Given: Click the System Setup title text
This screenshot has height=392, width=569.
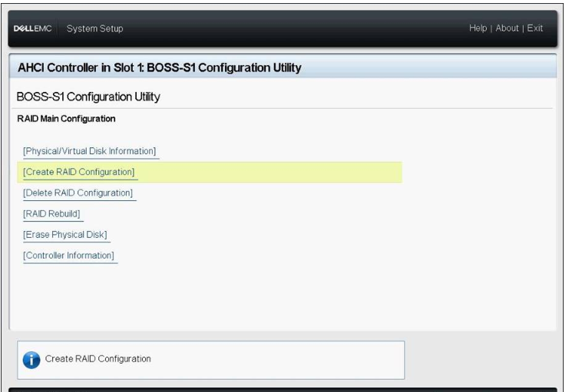Looking at the screenshot, I should coord(94,28).
